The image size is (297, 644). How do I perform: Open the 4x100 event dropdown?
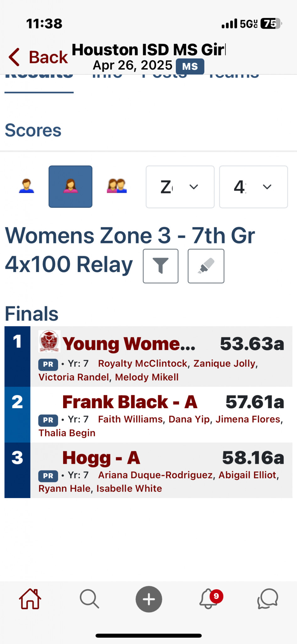[x=253, y=187]
